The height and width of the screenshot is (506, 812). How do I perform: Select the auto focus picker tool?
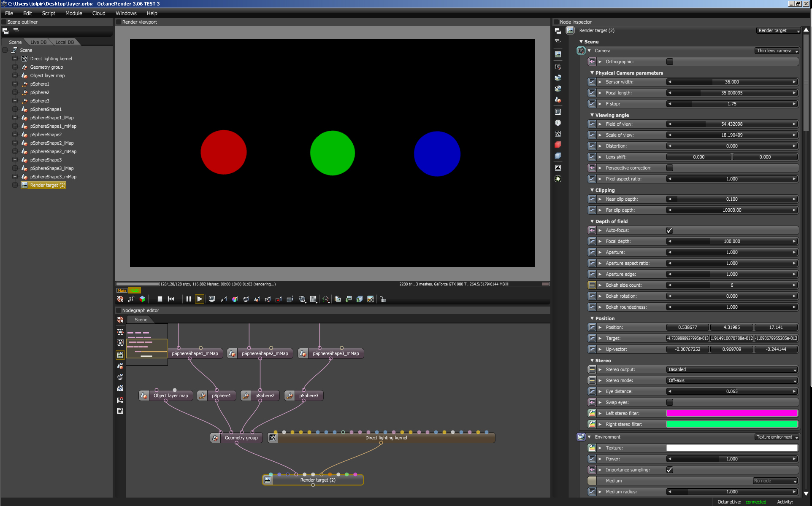[224, 299]
